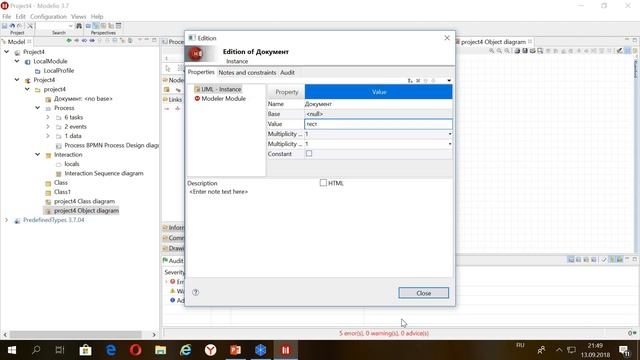Click the first icon in Audit panel toolbar
The height and width of the screenshot is (360, 640).
coord(571,260)
